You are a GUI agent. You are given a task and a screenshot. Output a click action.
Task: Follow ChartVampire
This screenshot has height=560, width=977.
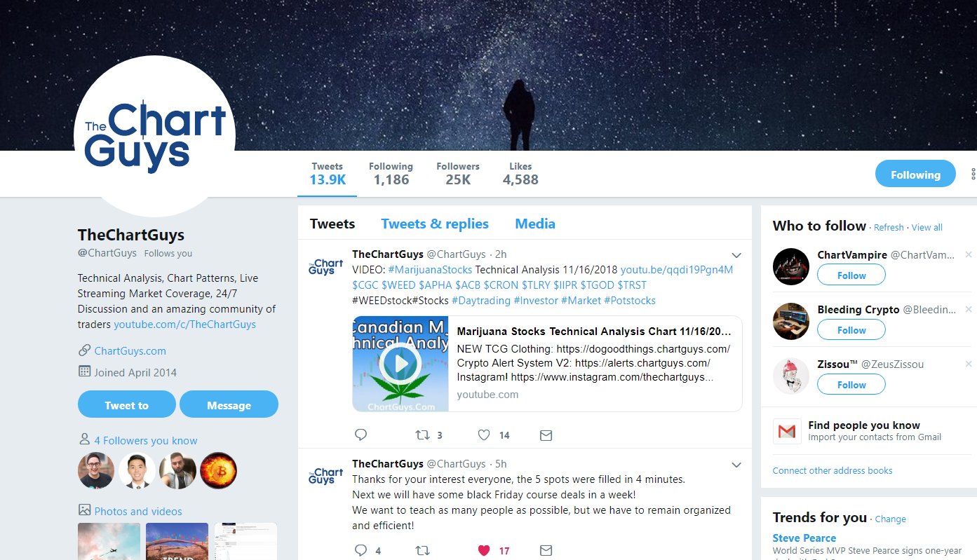(851, 275)
